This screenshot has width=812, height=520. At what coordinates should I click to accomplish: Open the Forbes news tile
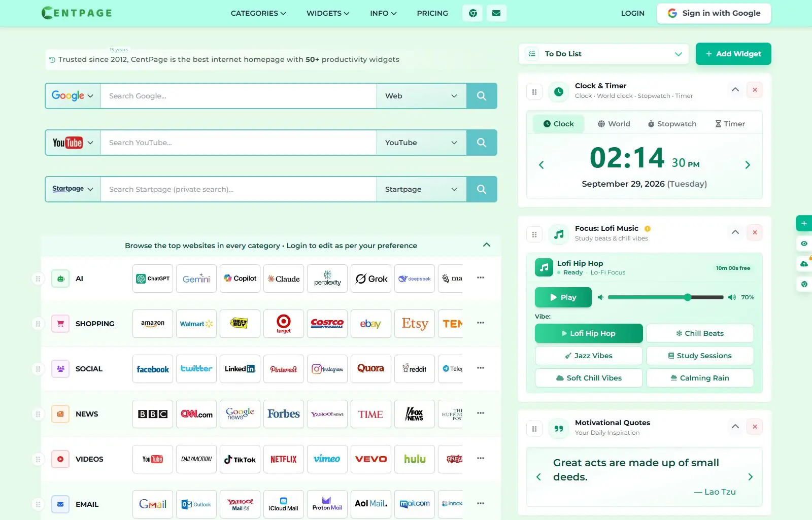pos(284,414)
